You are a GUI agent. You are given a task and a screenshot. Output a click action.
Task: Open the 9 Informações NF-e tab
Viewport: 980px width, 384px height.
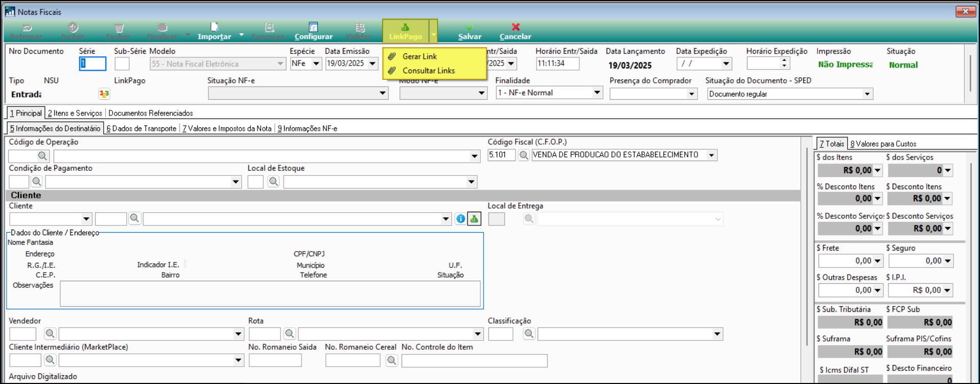[307, 128]
